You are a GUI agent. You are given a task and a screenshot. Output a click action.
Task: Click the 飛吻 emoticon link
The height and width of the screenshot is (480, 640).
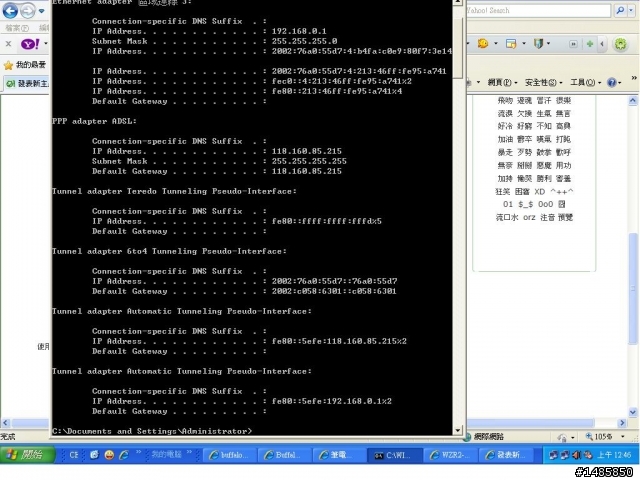click(505, 100)
